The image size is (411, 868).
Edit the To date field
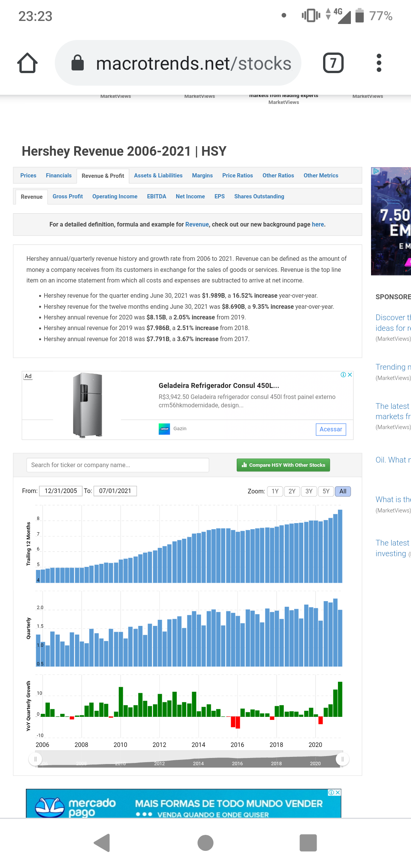tap(115, 491)
